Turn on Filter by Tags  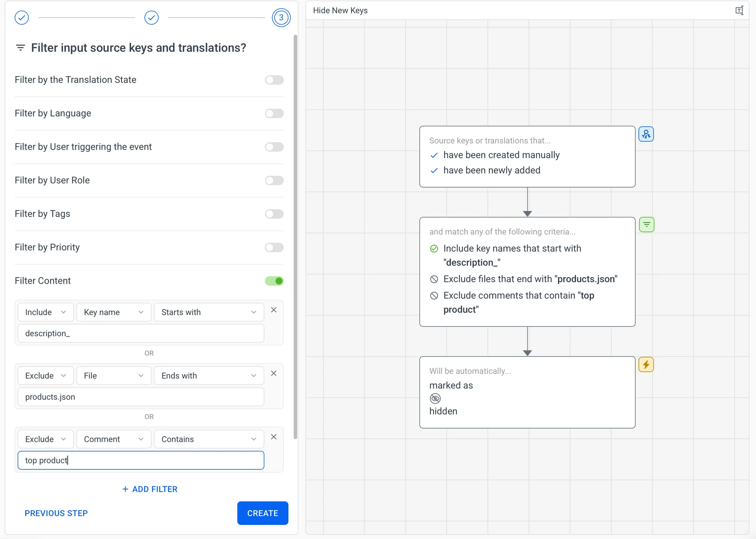[274, 214]
